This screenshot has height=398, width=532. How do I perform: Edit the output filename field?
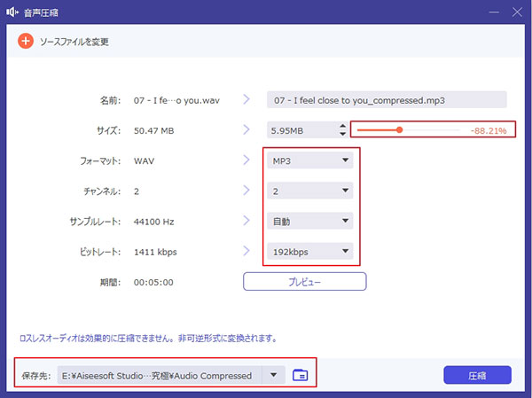click(387, 100)
